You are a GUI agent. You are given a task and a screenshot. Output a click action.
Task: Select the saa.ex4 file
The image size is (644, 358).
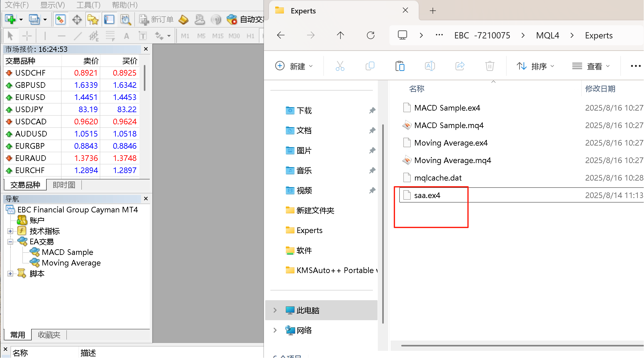(x=427, y=195)
